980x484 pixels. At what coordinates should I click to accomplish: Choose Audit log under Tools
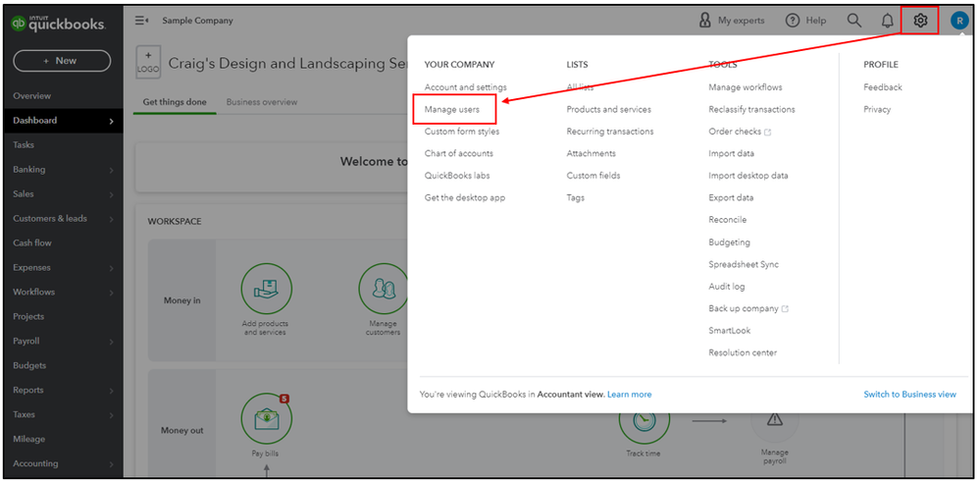click(726, 287)
